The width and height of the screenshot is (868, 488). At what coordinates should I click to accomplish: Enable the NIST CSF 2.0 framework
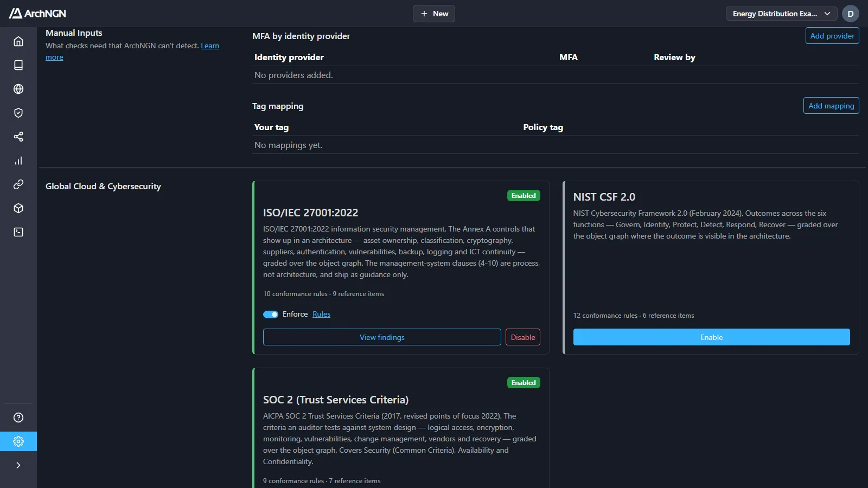[712, 337]
